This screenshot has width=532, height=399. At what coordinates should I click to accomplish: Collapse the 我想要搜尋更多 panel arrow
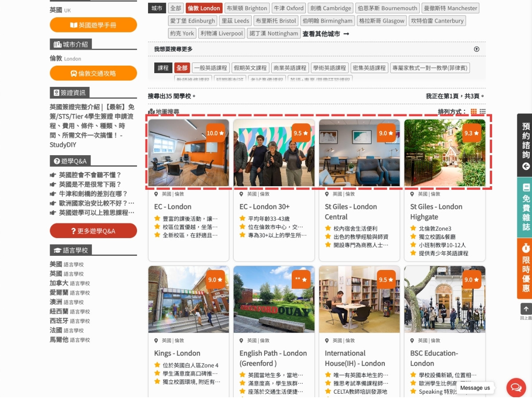(x=477, y=49)
